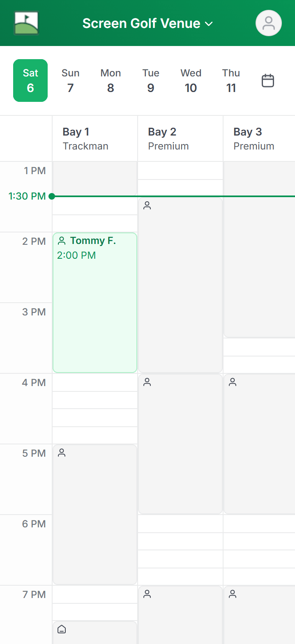
Task: Open the user profile avatar
Action: 268,23
